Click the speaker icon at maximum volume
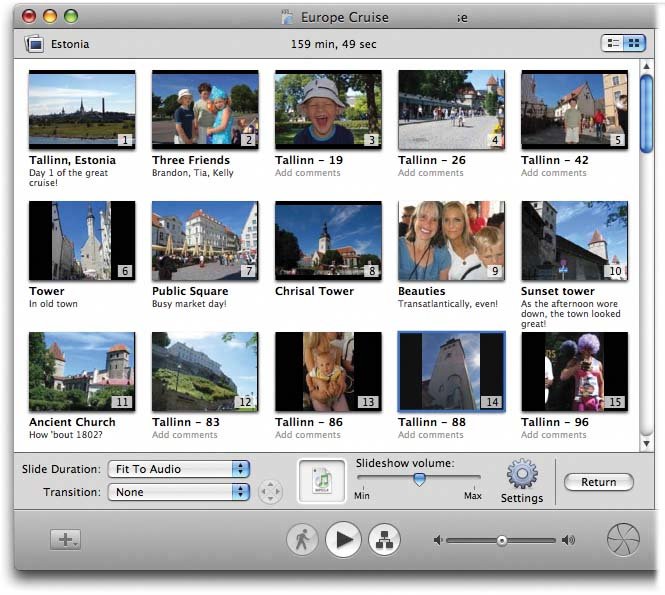The image size is (665, 595). pyautogui.click(x=568, y=541)
